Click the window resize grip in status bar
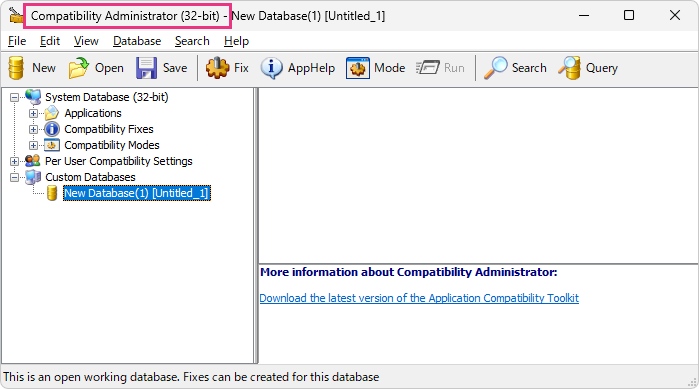Viewport: 699px width, 389px height. coord(693,382)
